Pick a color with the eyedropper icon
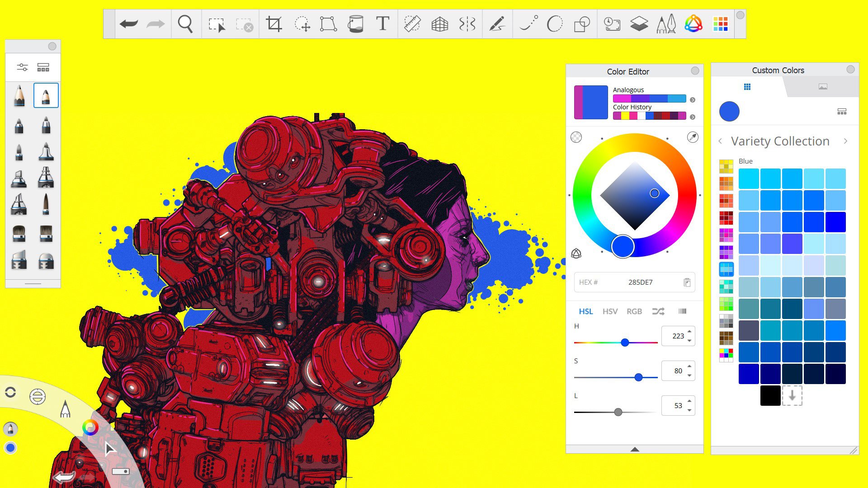This screenshot has width=868, height=488. [x=692, y=138]
